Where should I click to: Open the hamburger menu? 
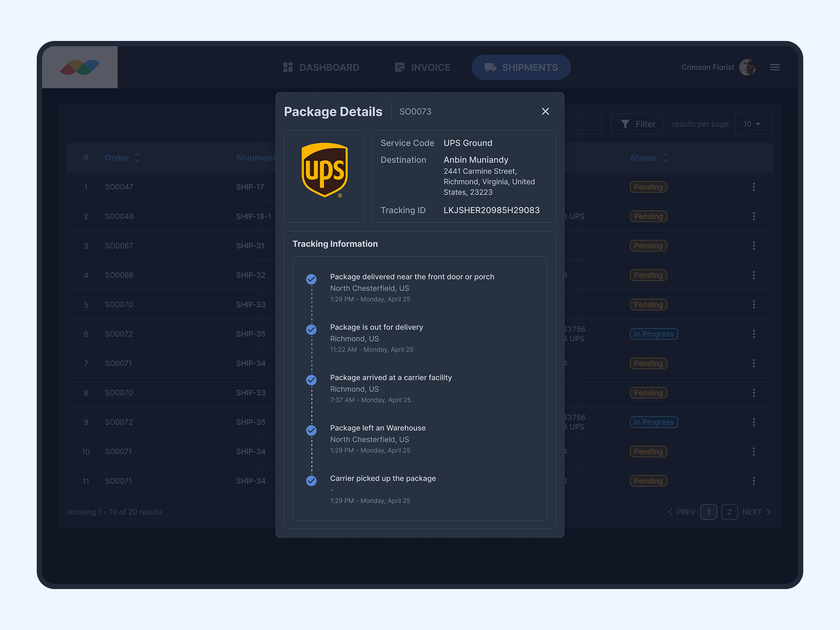(x=775, y=67)
